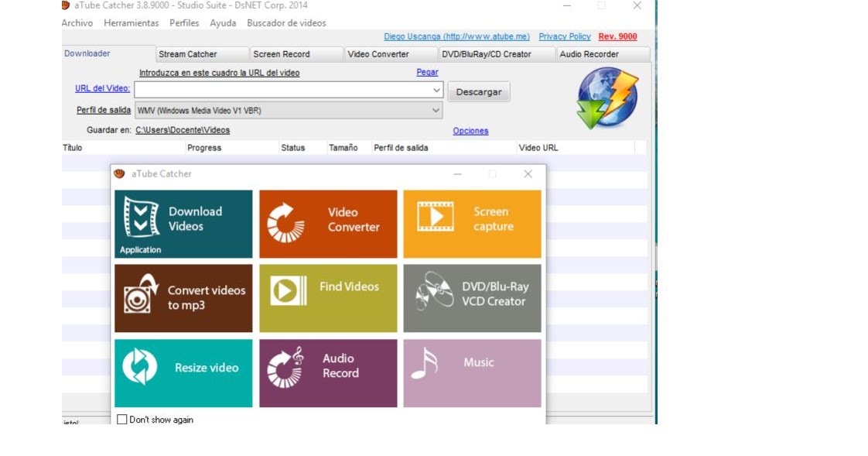The height and width of the screenshot is (456, 868).
Task: Launch the Screen capture tile
Action: 472,224
